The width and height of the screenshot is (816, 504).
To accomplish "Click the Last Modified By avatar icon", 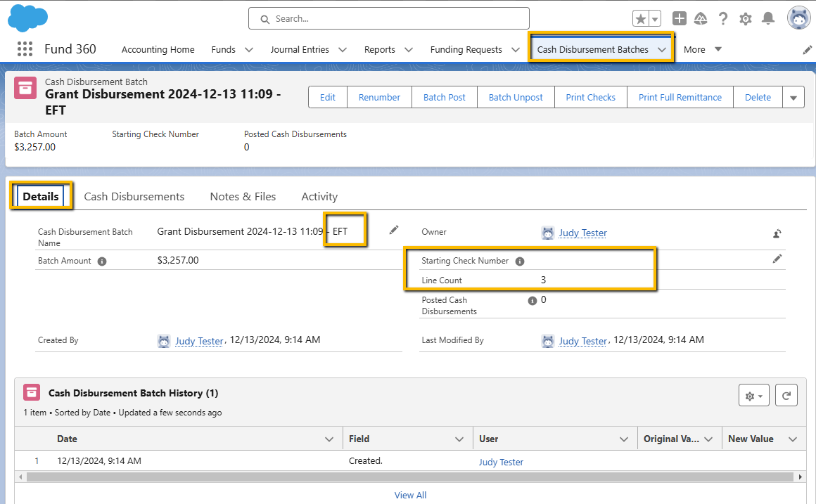I will [548, 341].
